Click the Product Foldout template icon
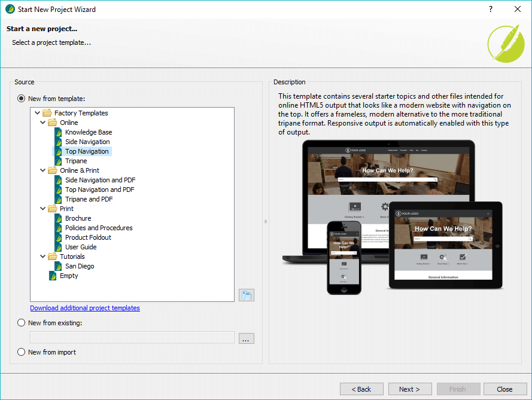This screenshot has width=532, height=400. tap(58, 237)
